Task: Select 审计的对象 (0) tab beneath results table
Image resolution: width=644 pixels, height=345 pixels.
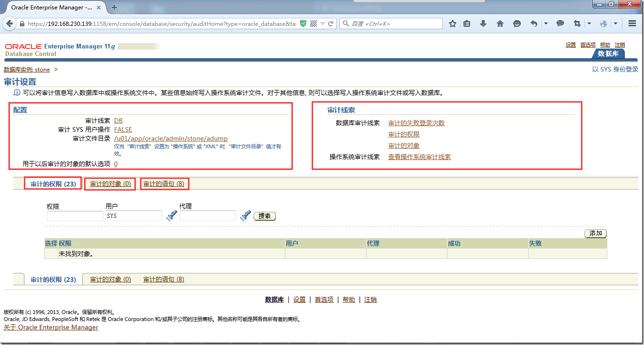Action: click(x=110, y=279)
